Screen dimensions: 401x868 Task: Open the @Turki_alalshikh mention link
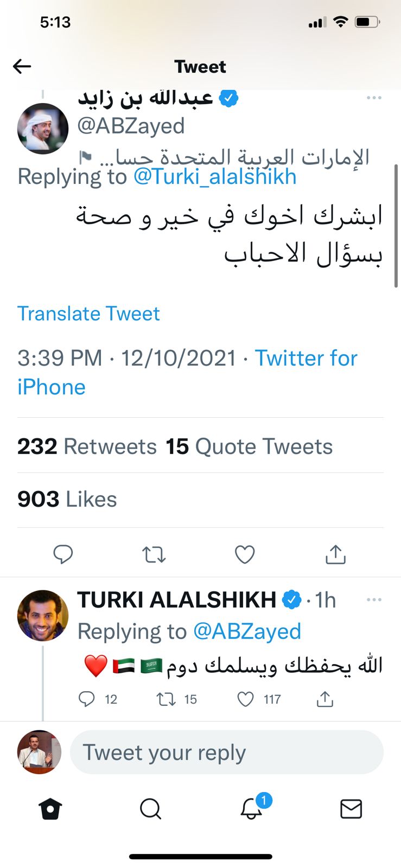(x=215, y=177)
